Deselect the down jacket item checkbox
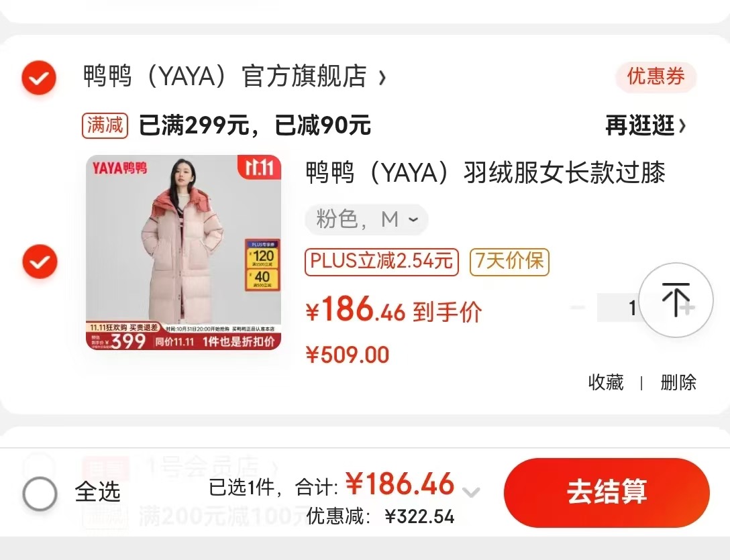This screenshot has height=560, width=730. point(40,262)
